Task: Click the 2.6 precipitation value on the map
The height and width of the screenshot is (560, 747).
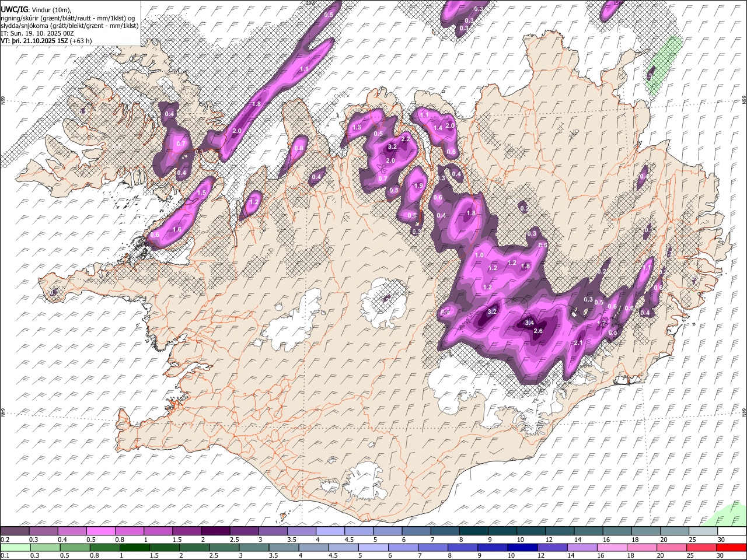Action: point(539,331)
